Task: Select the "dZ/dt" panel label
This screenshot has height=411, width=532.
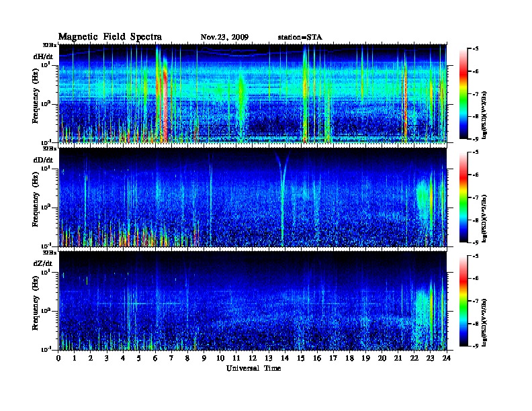Action: point(43,263)
